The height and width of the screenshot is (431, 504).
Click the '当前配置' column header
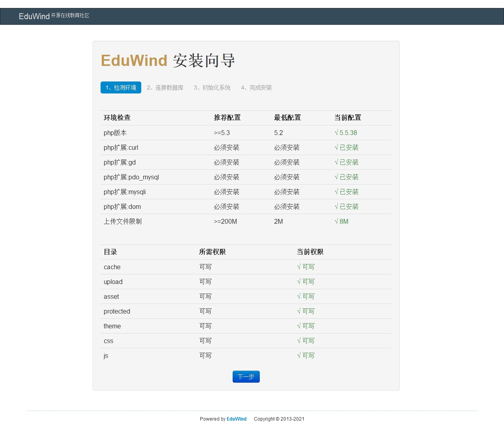348,117
